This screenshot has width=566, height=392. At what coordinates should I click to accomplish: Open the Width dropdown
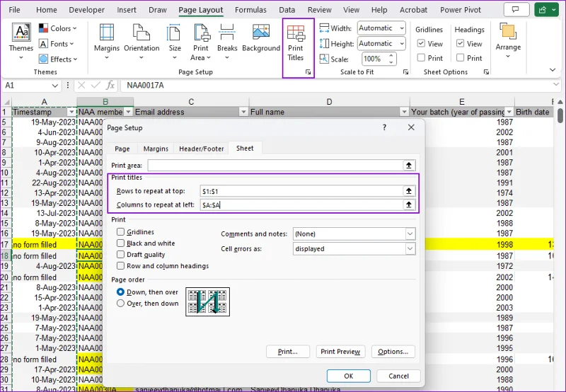402,28
